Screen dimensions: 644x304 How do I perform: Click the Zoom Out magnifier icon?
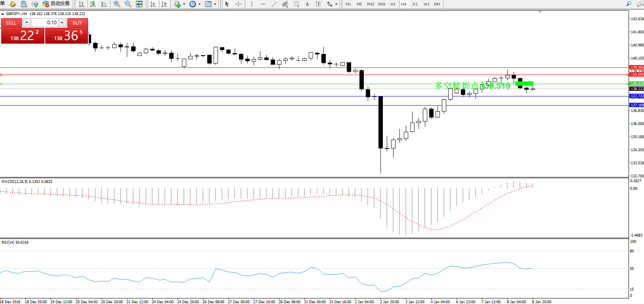tap(128, 4)
